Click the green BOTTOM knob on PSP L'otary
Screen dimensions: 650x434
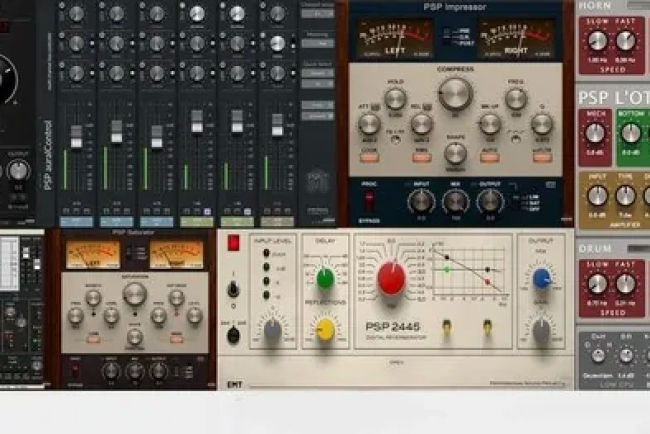(x=631, y=133)
